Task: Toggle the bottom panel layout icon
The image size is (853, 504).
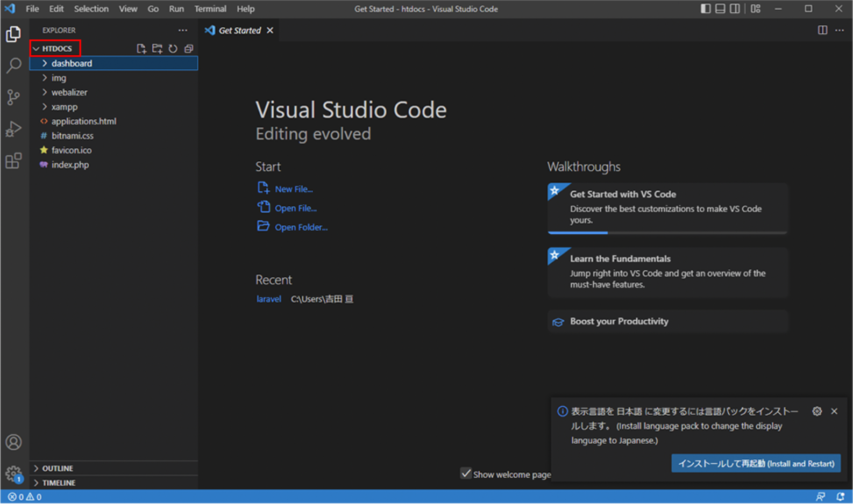Action: tap(720, 9)
